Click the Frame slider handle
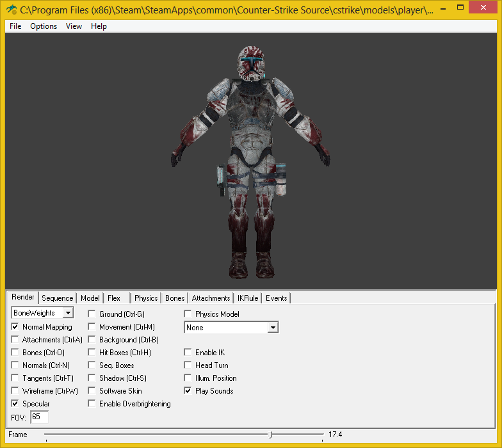 tap(271, 435)
